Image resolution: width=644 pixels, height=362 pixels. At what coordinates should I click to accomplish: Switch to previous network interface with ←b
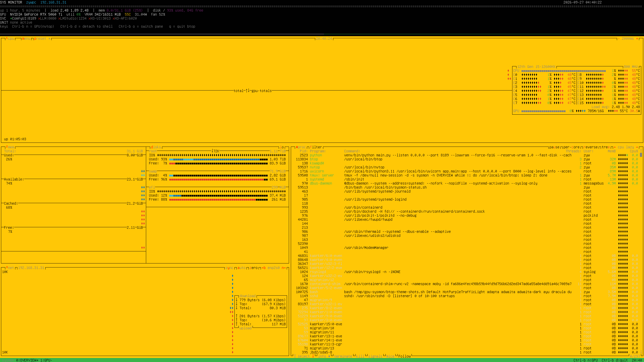[x=264, y=268]
